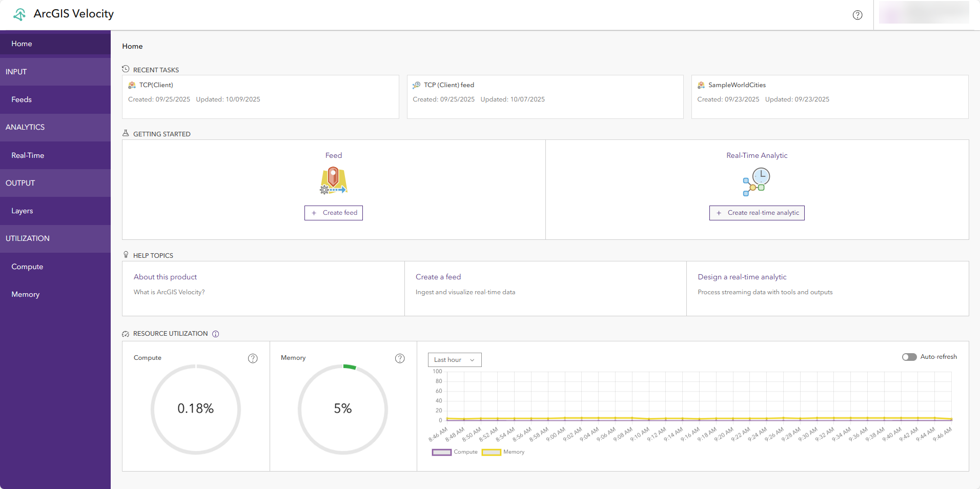Screen dimensions: 980x489
Task: Click the TCP (Client) feed item icon
Action: [x=417, y=85]
